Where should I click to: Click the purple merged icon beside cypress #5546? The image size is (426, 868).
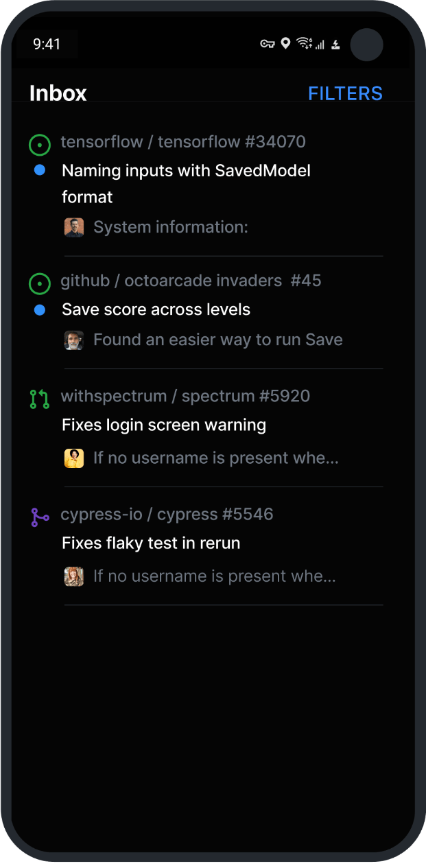click(x=40, y=517)
